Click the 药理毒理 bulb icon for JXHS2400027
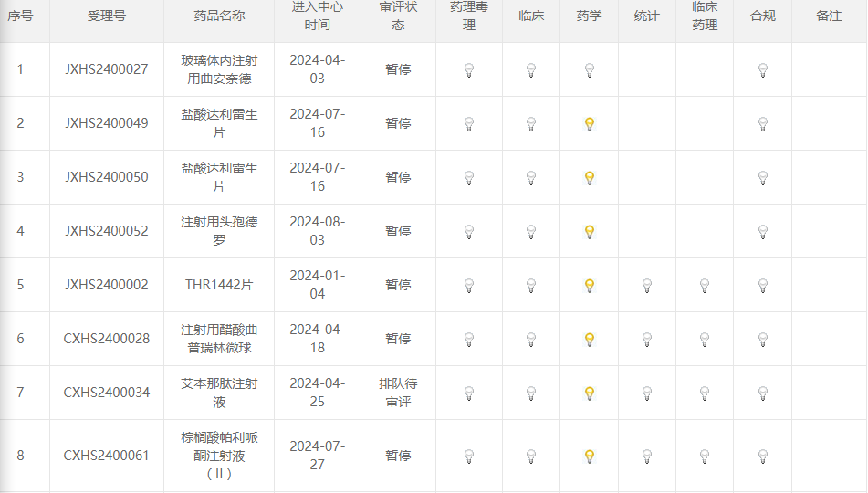This screenshot has height=493, width=868. pos(469,69)
